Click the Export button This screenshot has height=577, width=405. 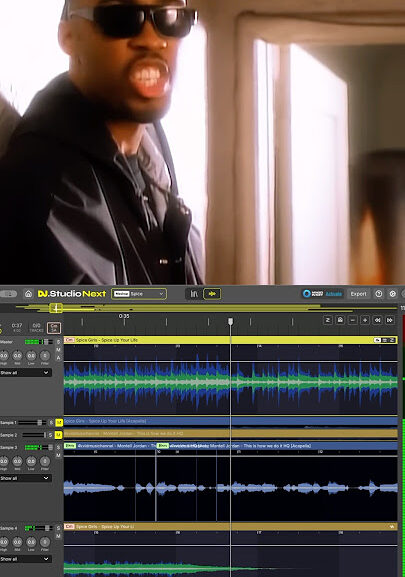click(x=358, y=294)
